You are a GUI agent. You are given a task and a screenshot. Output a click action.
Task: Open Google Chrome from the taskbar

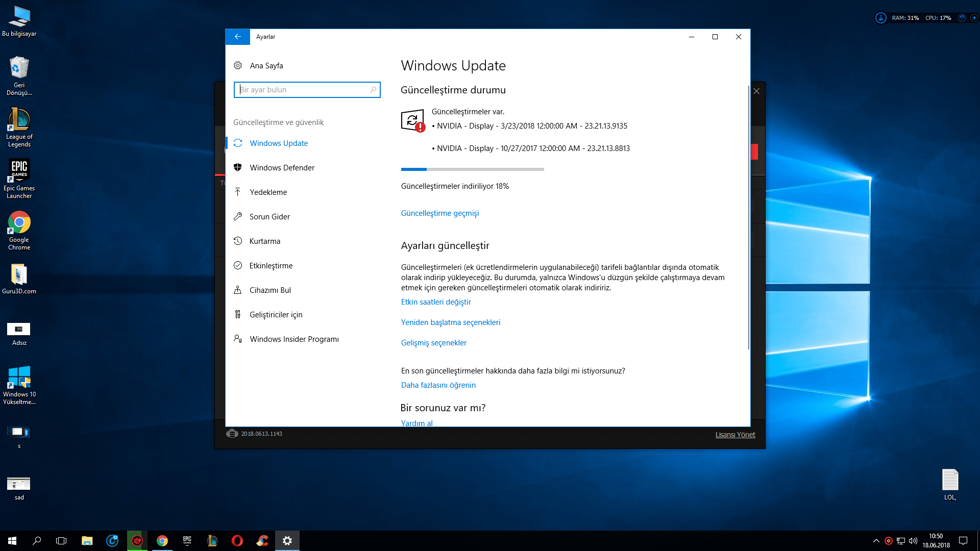coord(162,541)
